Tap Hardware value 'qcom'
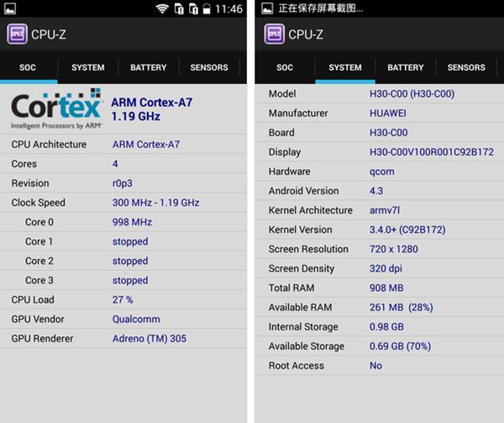The height and width of the screenshot is (423, 504). [x=382, y=172]
